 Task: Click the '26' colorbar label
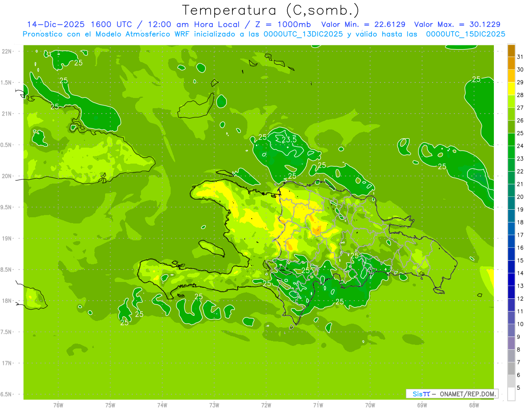pos(520,121)
